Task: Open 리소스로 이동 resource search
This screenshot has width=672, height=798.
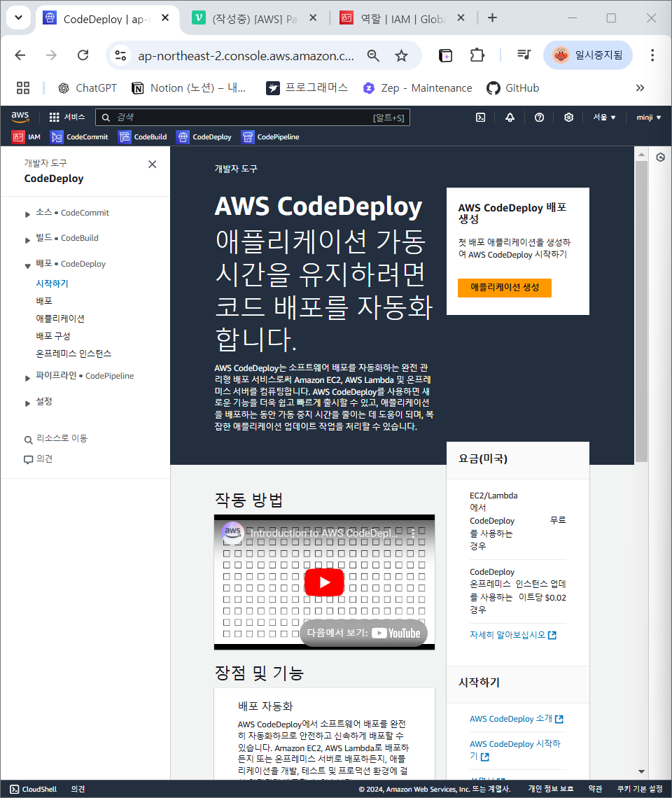Action: coord(56,439)
